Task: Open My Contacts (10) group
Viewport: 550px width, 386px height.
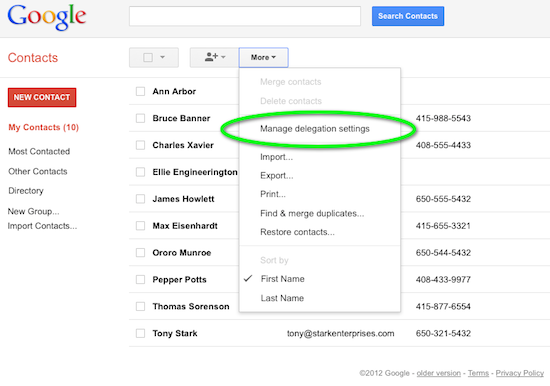Action: coord(43,127)
